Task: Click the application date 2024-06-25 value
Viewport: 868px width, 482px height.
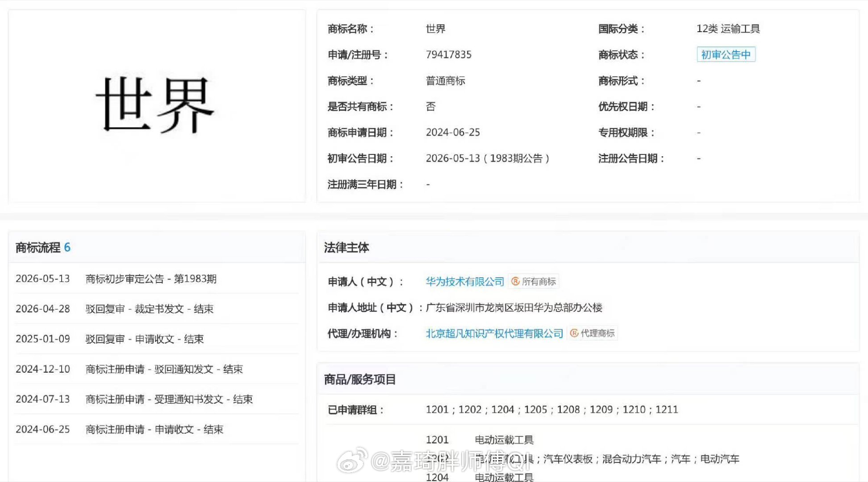Action: (x=453, y=133)
